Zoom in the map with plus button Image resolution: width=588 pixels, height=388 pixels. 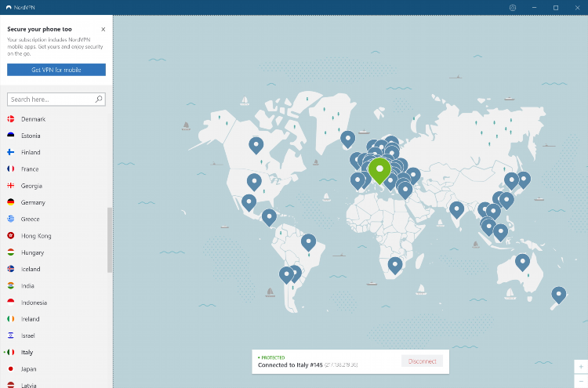(x=581, y=367)
